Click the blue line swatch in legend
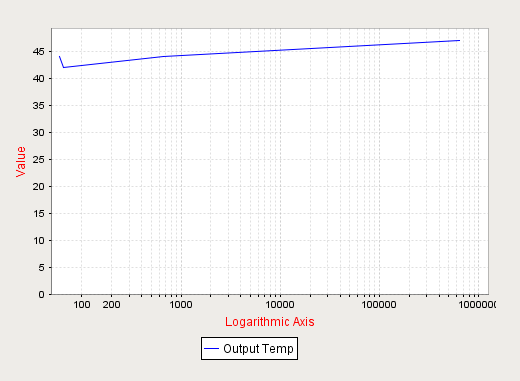 211,349
